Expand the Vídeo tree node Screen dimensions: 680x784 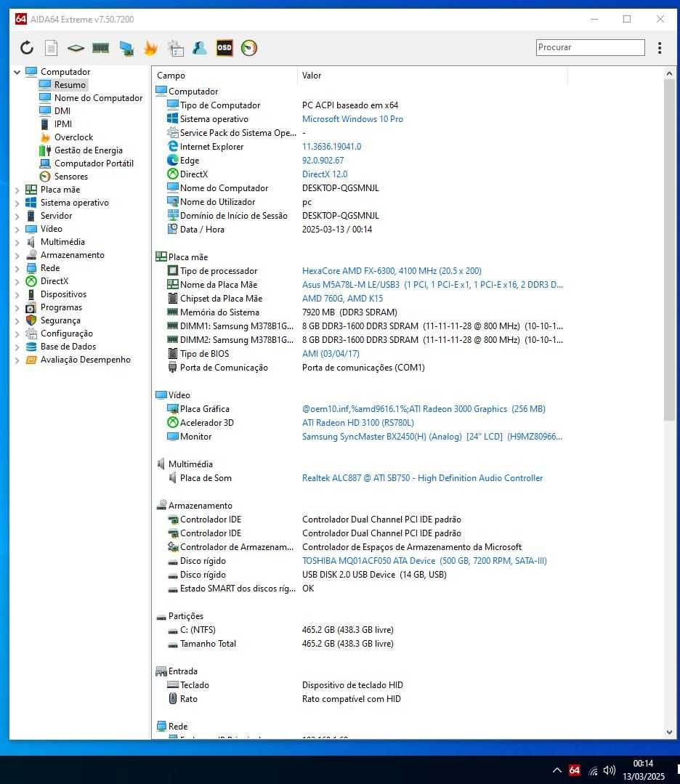[x=17, y=229]
